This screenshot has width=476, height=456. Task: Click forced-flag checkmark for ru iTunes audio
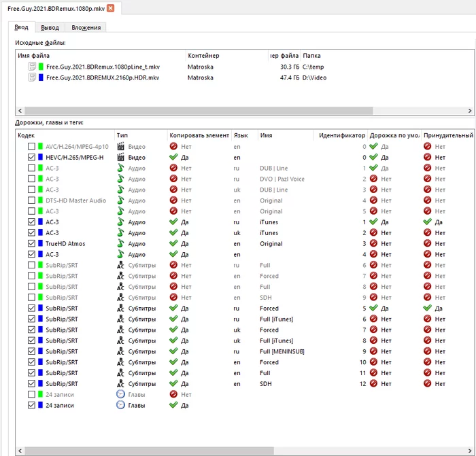tap(428, 222)
